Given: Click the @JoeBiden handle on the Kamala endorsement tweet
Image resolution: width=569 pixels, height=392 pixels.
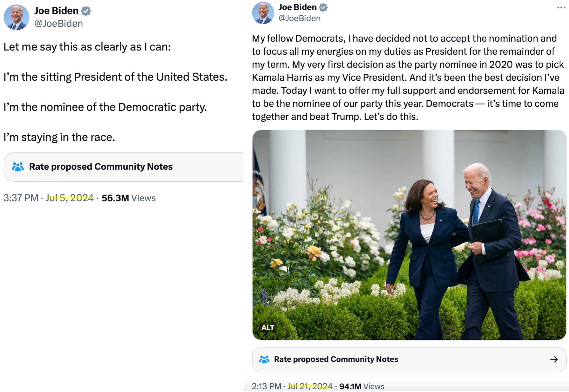Looking at the screenshot, I should pyautogui.click(x=300, y=18).
